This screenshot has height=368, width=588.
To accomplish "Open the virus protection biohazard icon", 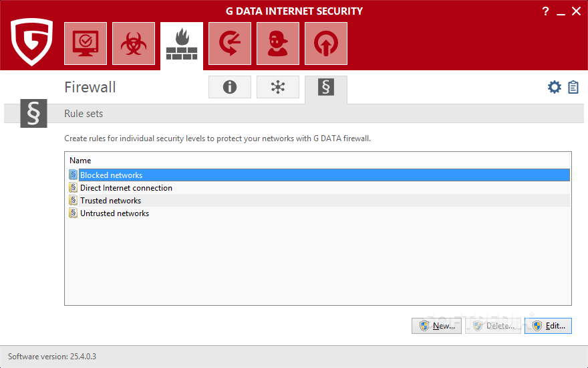I will [x=134, y=43].
